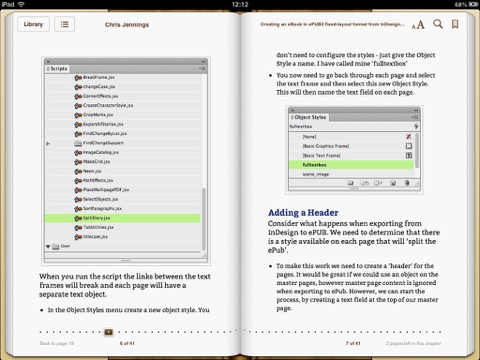Collapse the User folder triangle
480x360 pixels.
[x=48, y=247]
